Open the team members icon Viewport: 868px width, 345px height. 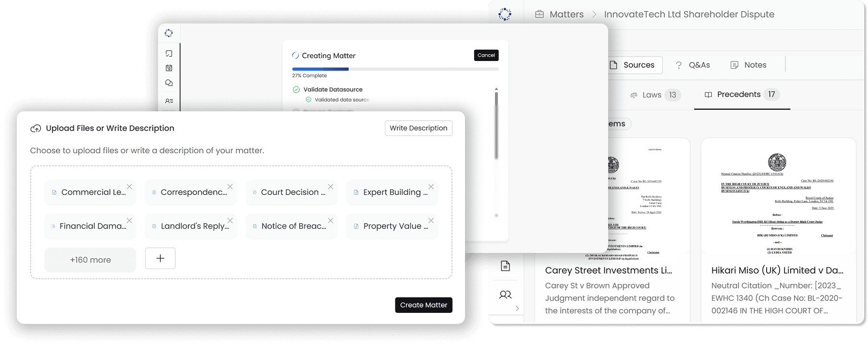tap(505, 295)
